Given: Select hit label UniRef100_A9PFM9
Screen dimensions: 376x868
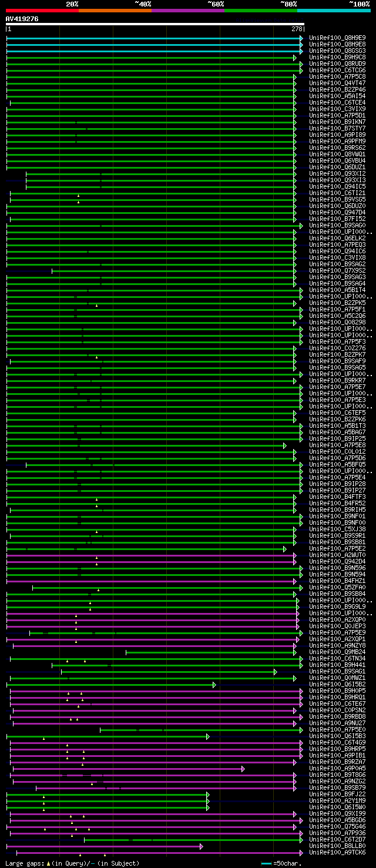Looking at the screenshot, I should click(337, 141).
